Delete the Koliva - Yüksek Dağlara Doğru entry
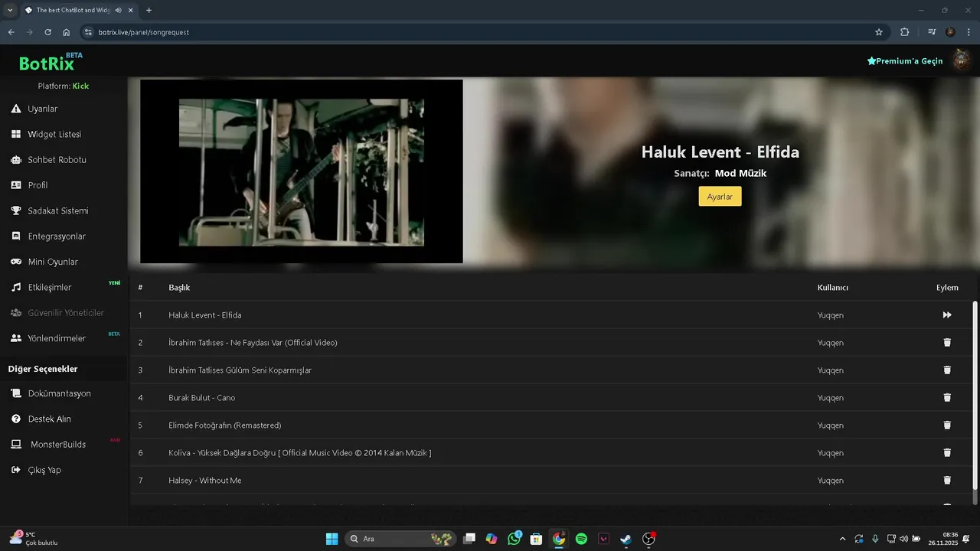The height and width of the screenshot is (551, 980). pyautogui.click(x=947, y=453)
